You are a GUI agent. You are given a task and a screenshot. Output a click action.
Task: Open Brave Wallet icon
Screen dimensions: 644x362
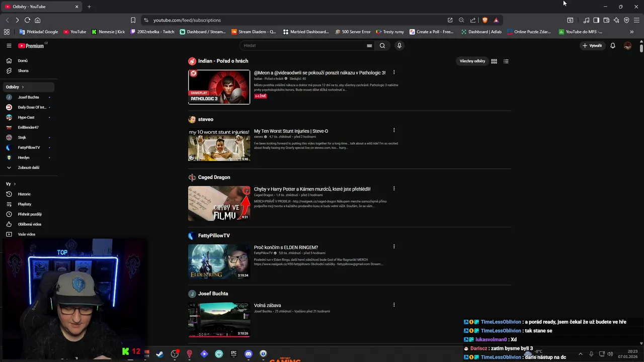pos(606,20)
